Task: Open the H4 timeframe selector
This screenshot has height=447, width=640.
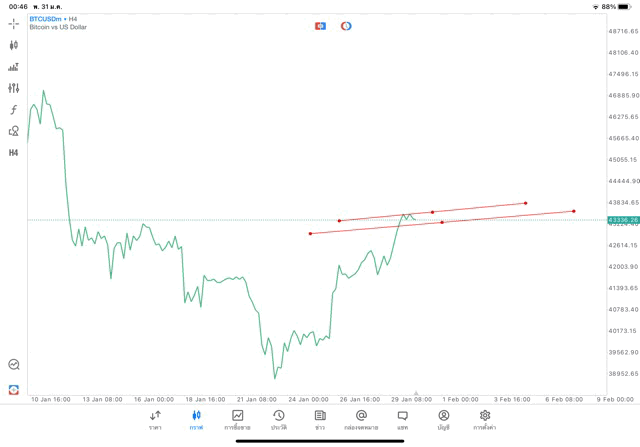Action: pos(14,152)
